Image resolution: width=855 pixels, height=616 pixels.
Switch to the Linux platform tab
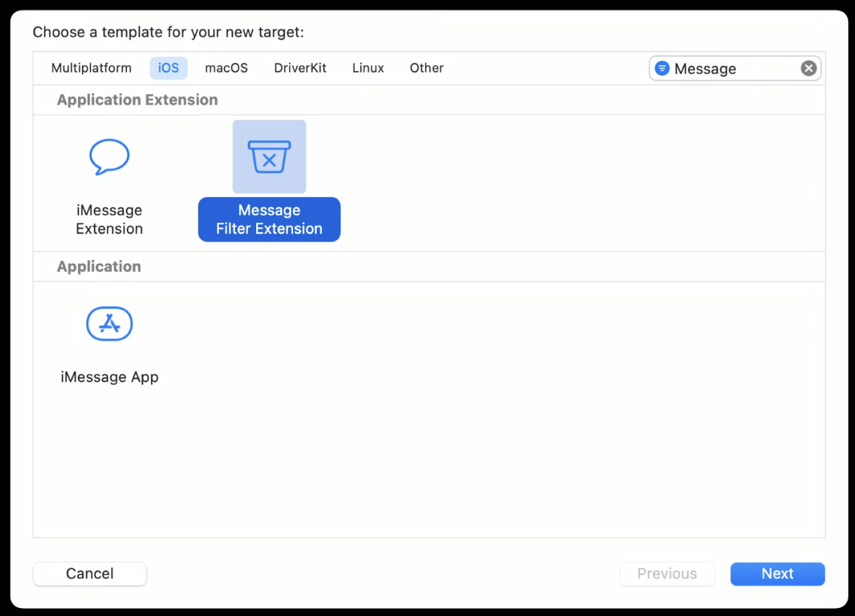click(368, 68)
